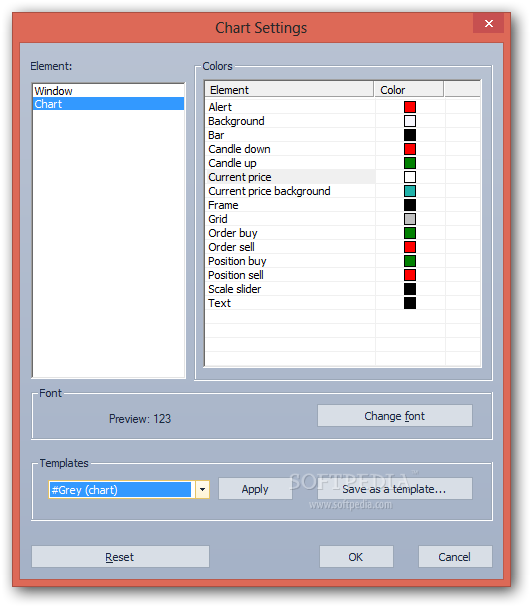Open the Templates dropdown arrow
Screen dimensions: 531x607
point(202,490)
